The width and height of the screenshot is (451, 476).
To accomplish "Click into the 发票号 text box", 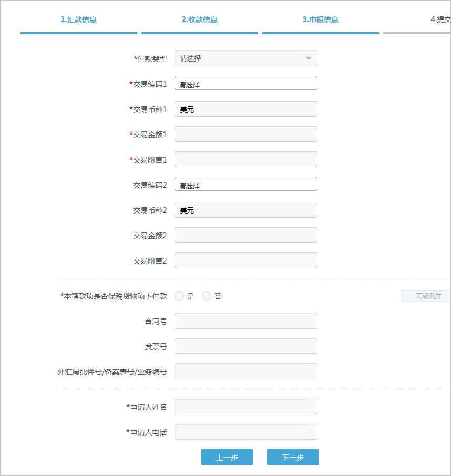I will (245, 346).
